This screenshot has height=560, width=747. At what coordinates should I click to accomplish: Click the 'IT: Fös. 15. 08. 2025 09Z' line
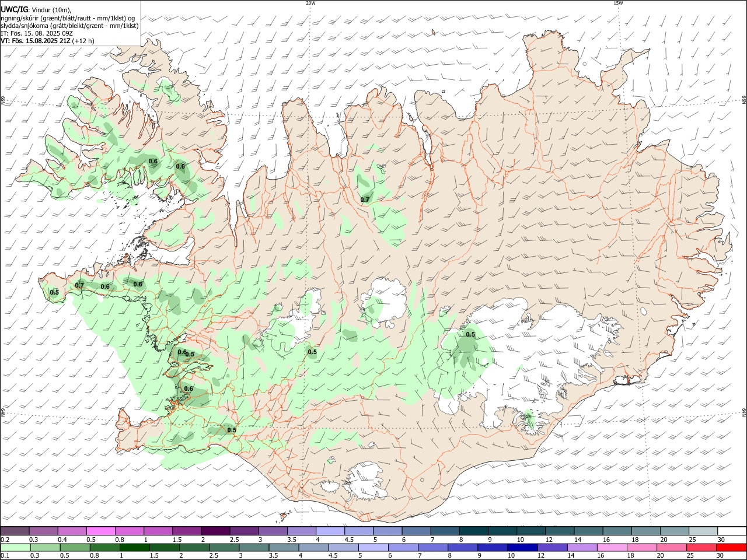pos(37,33)
